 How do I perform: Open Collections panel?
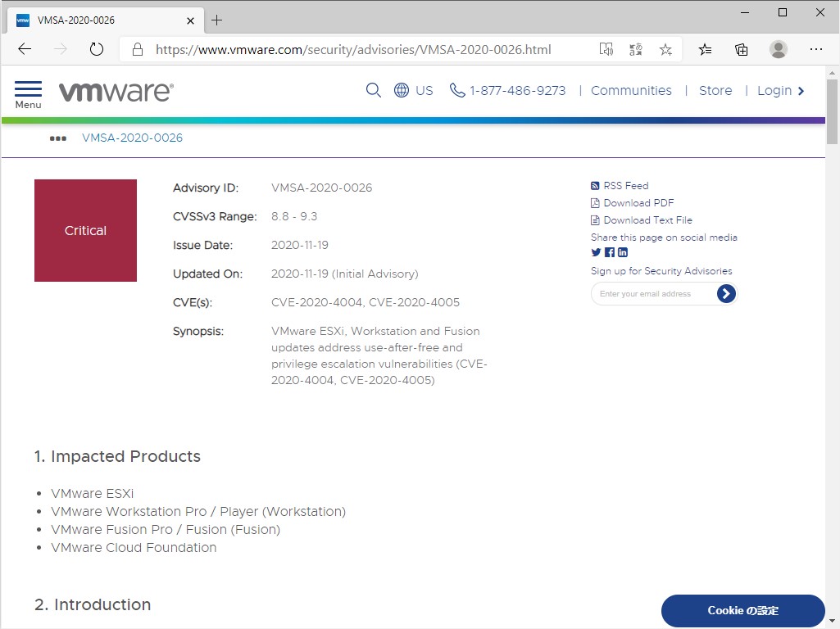point(742,50)
